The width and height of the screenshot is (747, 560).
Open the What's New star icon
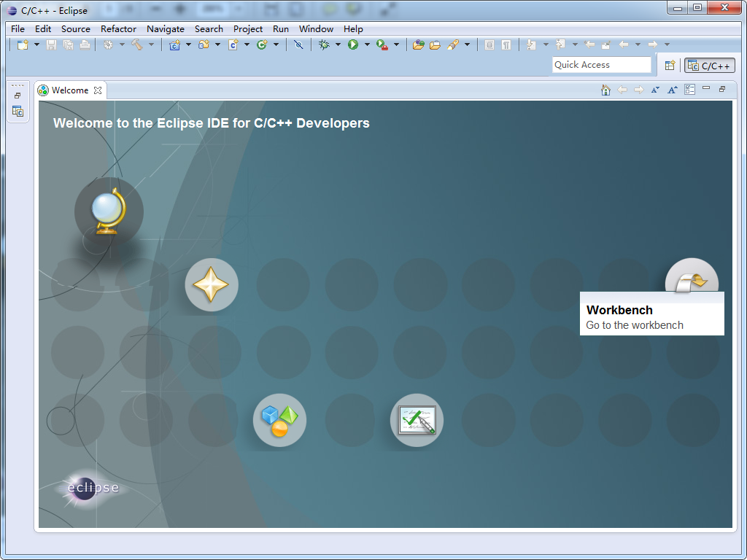(211, 285)
